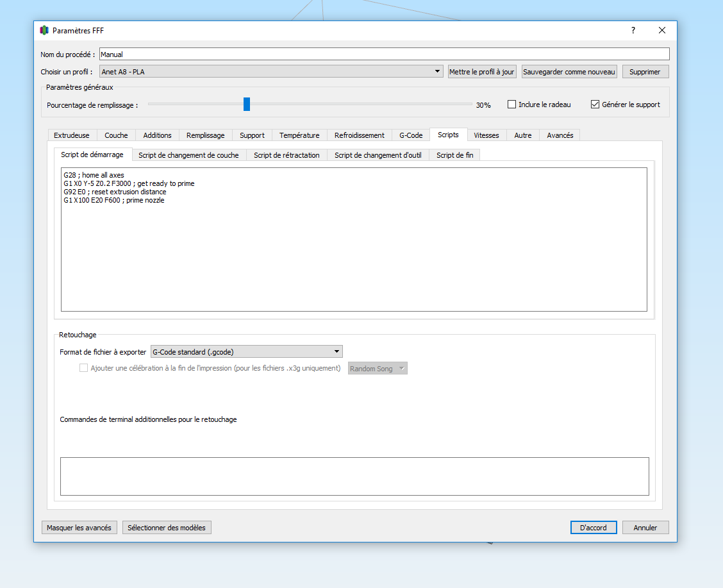Select the Script de démarrage sub-tab

pos(92,155)
